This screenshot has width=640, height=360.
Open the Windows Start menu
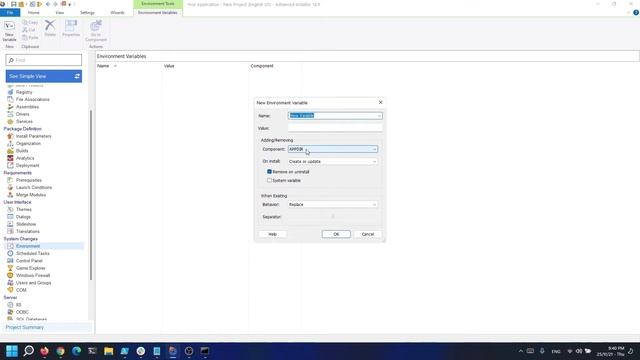[x=12, y=351]
